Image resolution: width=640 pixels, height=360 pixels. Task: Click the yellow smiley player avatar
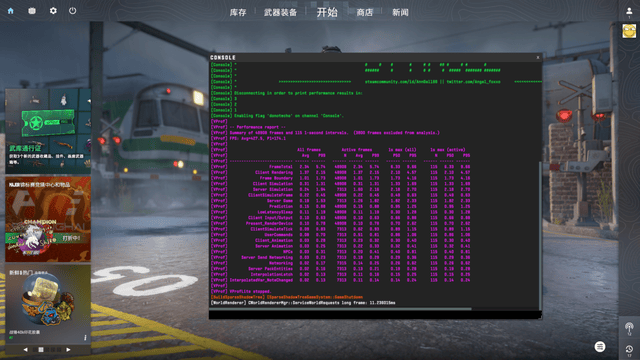coord(629,31)
